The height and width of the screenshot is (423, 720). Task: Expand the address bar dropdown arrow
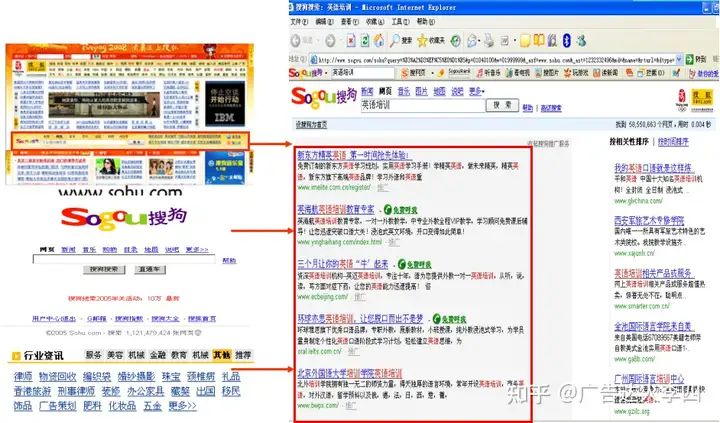[679, 60]
